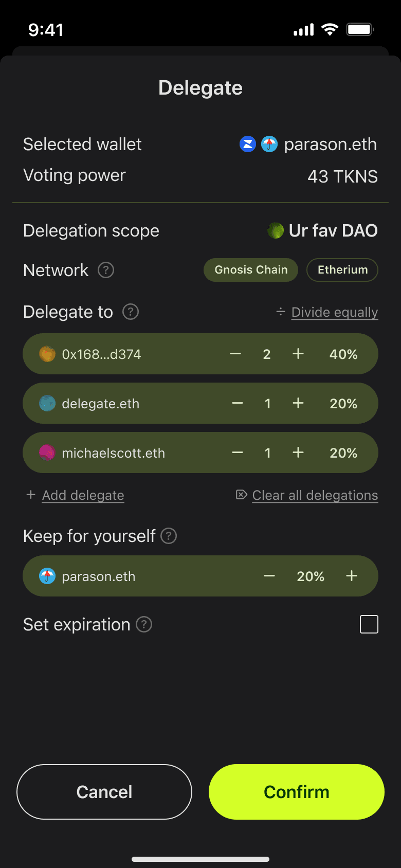Click the Ur fav DAO scope avatar
This screenshot has height=868, width=401.
tap(276, 231)
